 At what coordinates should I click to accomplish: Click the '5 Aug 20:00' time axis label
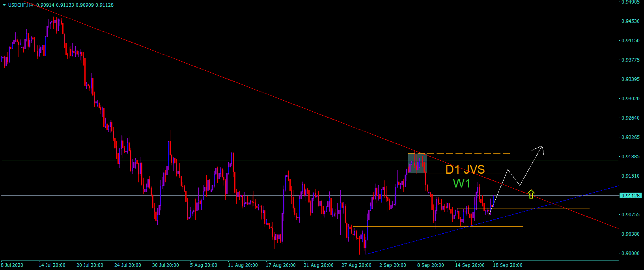coord(203,265)
